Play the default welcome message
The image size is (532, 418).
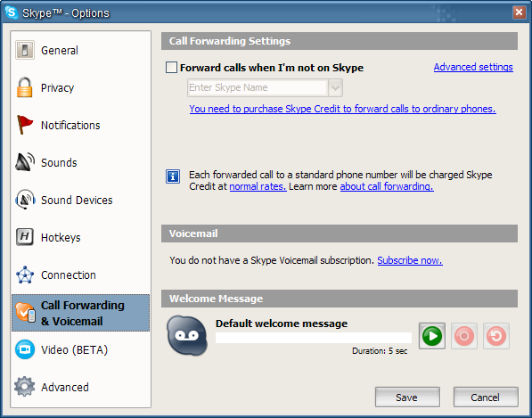(432, 336)
